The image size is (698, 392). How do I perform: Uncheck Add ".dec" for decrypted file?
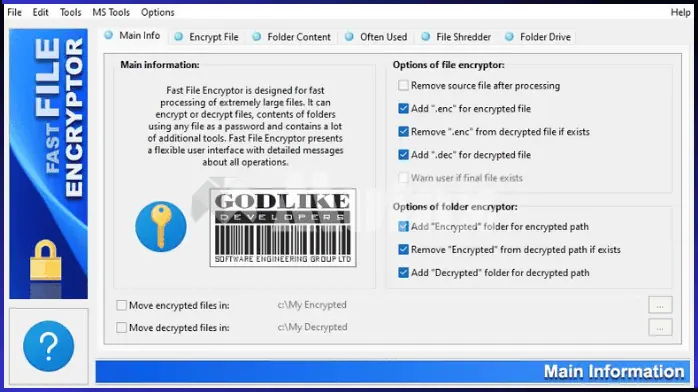403,155
